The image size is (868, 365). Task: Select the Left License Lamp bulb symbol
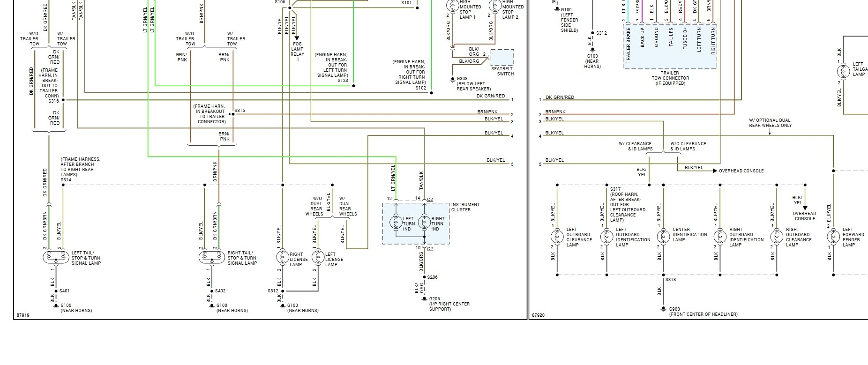(318, 258)
